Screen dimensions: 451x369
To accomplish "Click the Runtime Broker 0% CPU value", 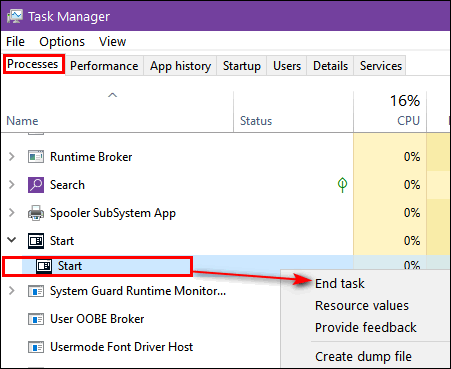I will [x=412, y=157].
